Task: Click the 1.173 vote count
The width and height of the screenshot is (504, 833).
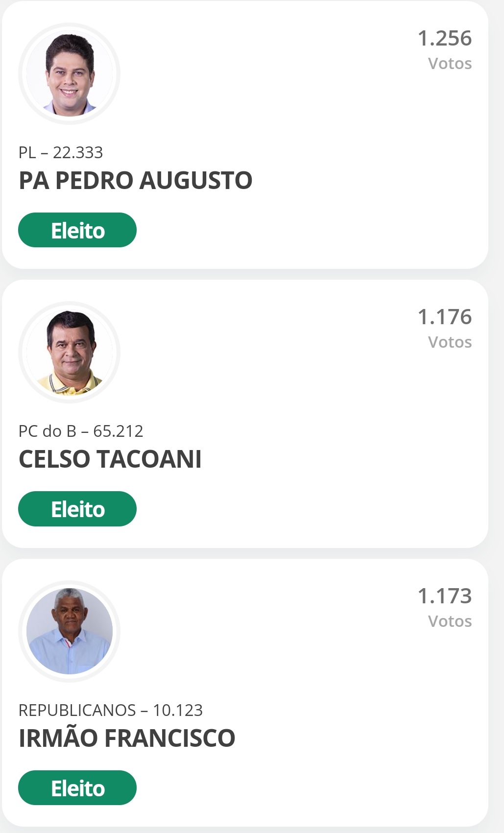Action: 444,596
